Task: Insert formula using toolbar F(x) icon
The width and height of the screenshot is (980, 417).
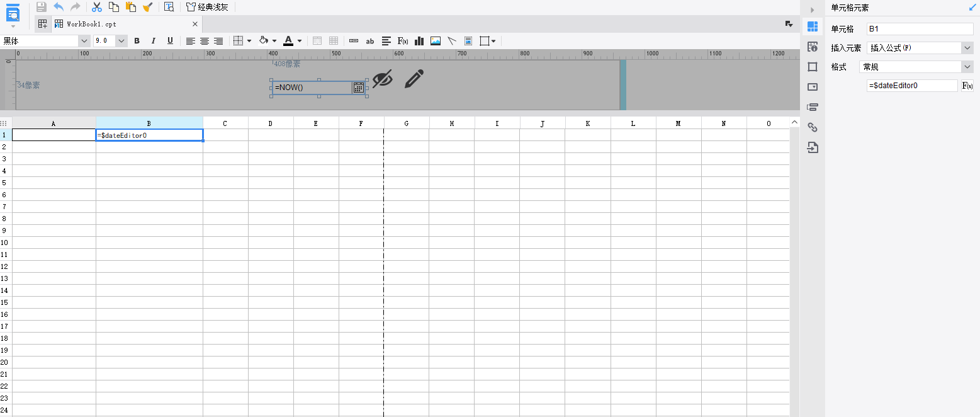Action: click(403, 41)
